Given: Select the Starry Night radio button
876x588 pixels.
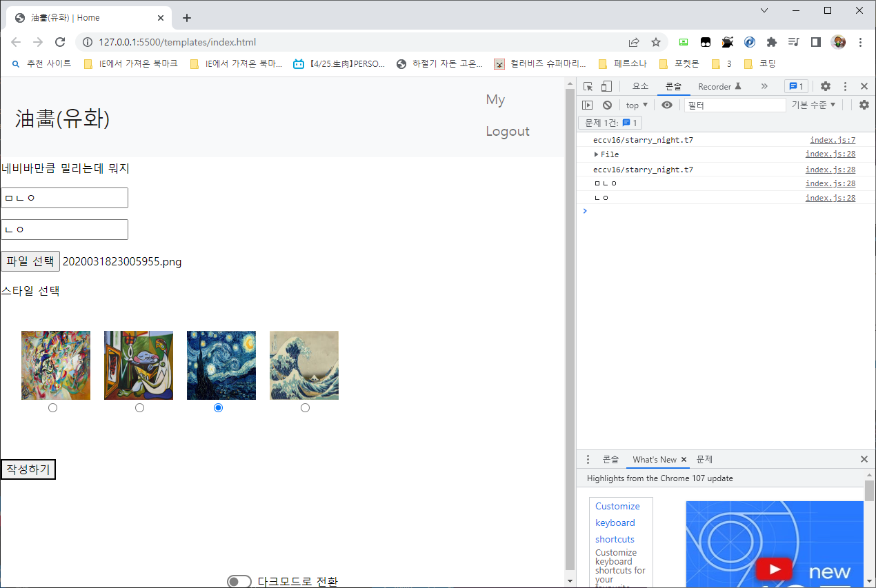Looking at the screenshot, I should (218, 408).
